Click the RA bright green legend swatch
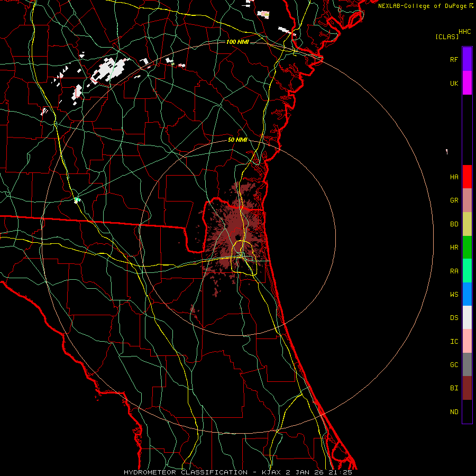This screenshot has width=476, height=476. (467, 271)
